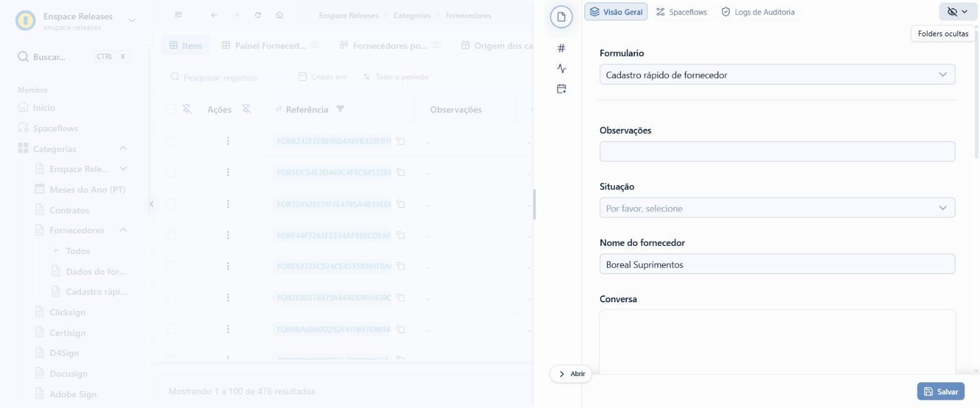The height and width of the screenshot is (408, 980).
Task: Click the filter icon on the Referência column
Action: 340,109
